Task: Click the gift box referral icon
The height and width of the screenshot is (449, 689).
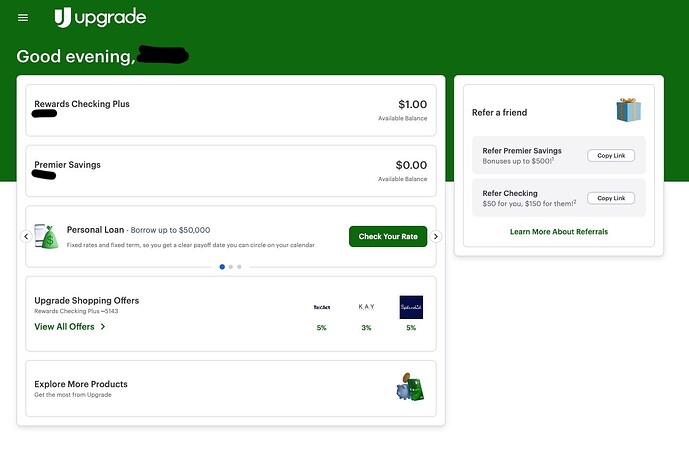Action: (x=628, y=110)
